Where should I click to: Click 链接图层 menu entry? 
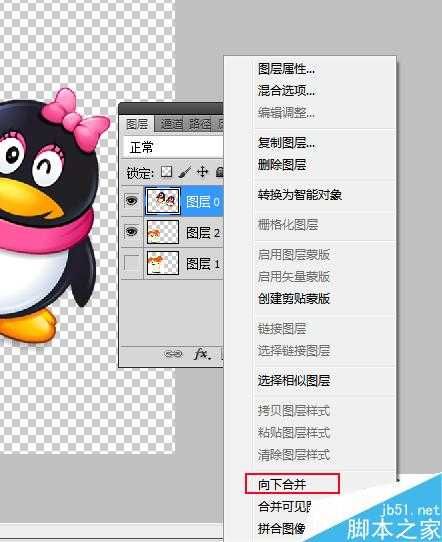(x=282, y=328)
